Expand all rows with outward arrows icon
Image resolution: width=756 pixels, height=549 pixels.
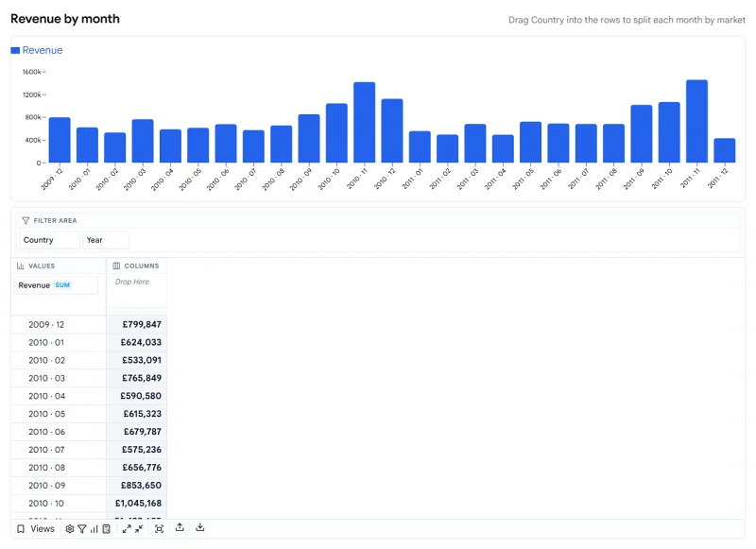point(127,529)
